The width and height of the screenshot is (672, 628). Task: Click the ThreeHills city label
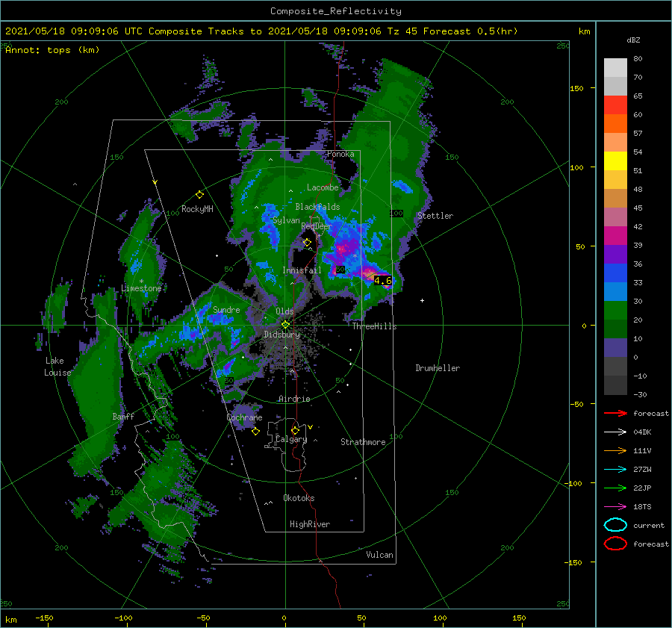[375, 326]
